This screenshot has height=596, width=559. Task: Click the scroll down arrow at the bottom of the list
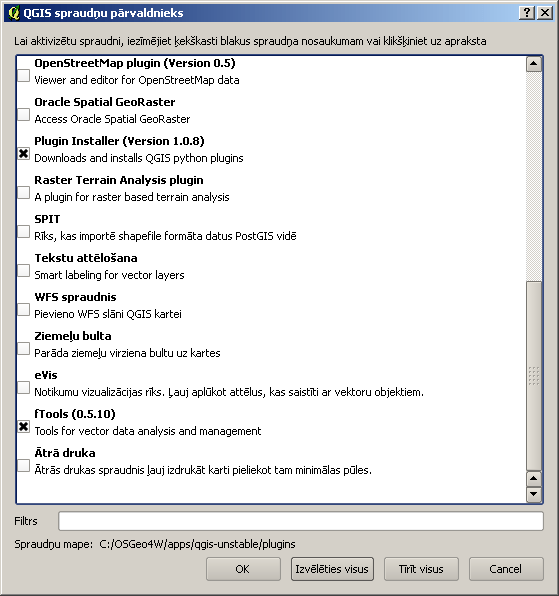coord(534,495)
